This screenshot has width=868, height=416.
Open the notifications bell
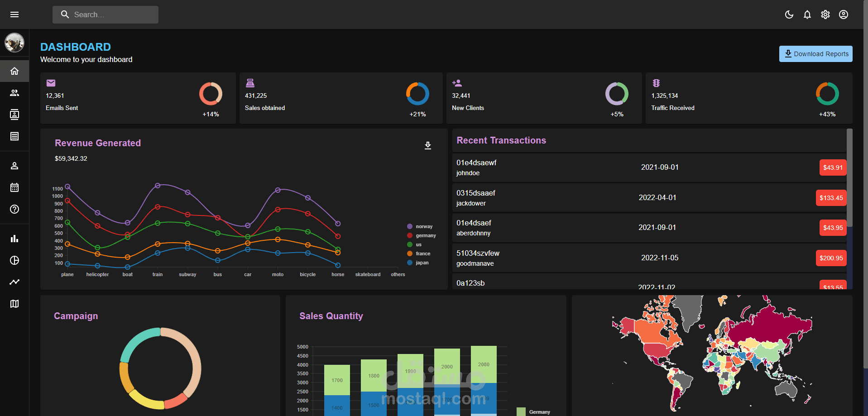(x=807, y=14)
